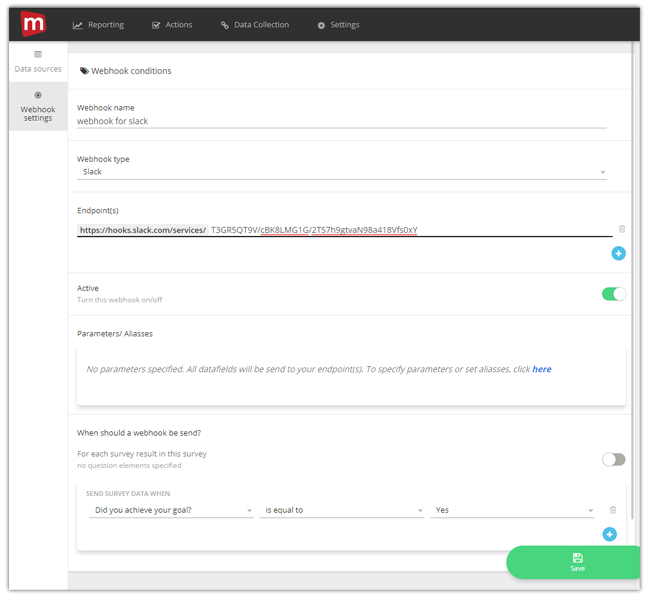Click the Webhook conditions tag icon
Screen dimensions: 650x598
[84, 71]
